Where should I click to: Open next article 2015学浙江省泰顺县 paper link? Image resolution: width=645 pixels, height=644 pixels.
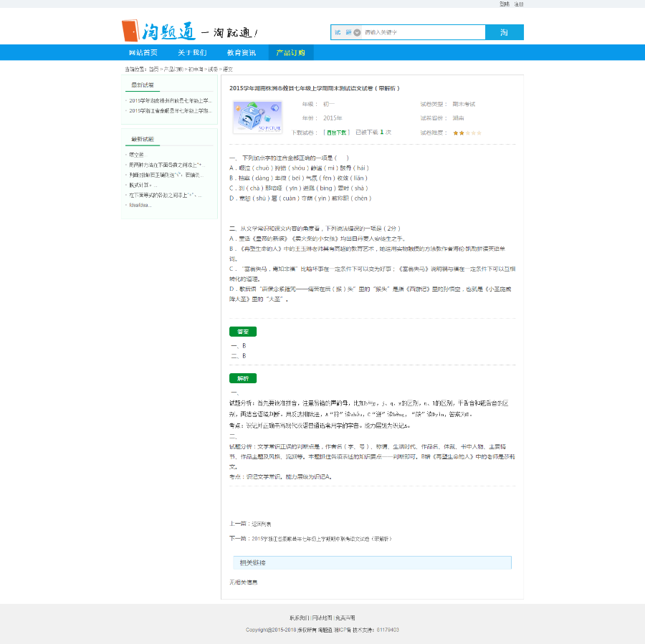pos(322,539)
